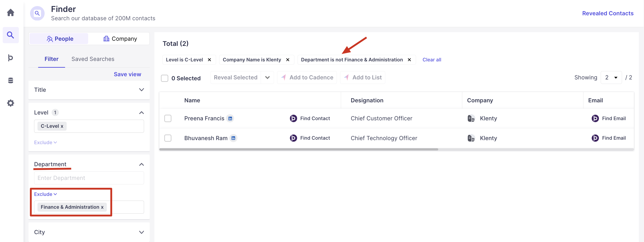Open the Showing results count dropdown
Image resolution: width=644 pixels, height=242 pixels.
pyautogui.click(x=611, y=78)
